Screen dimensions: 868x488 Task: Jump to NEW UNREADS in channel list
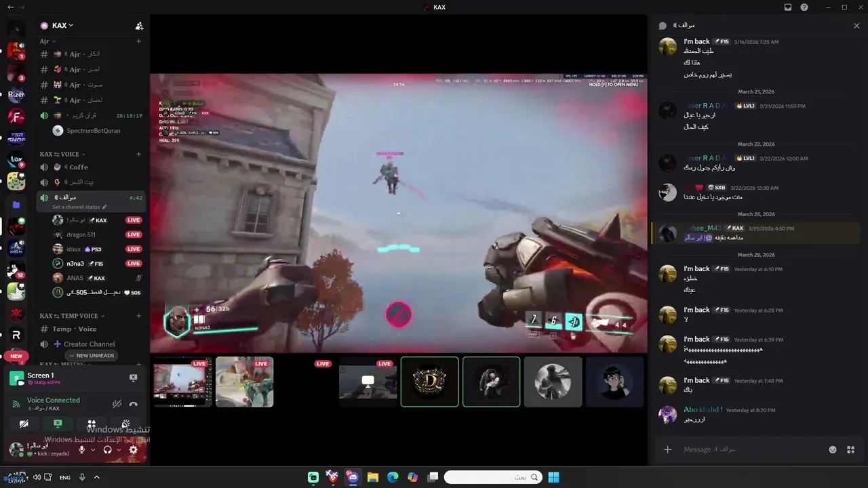91,356
